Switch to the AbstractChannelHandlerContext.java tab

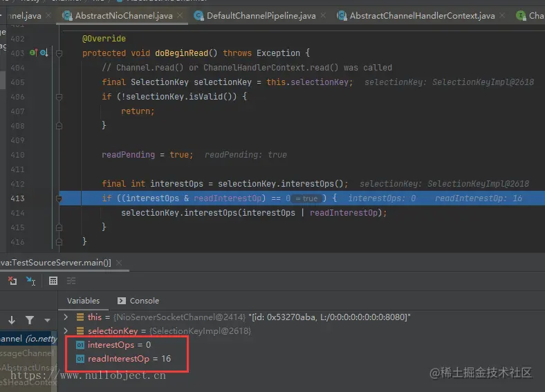click(x=422, y=16)
